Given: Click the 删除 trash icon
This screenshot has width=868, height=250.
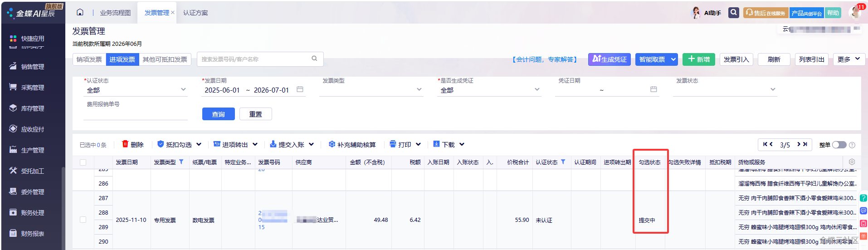Looking at the screenshot, I should (125, 144).
